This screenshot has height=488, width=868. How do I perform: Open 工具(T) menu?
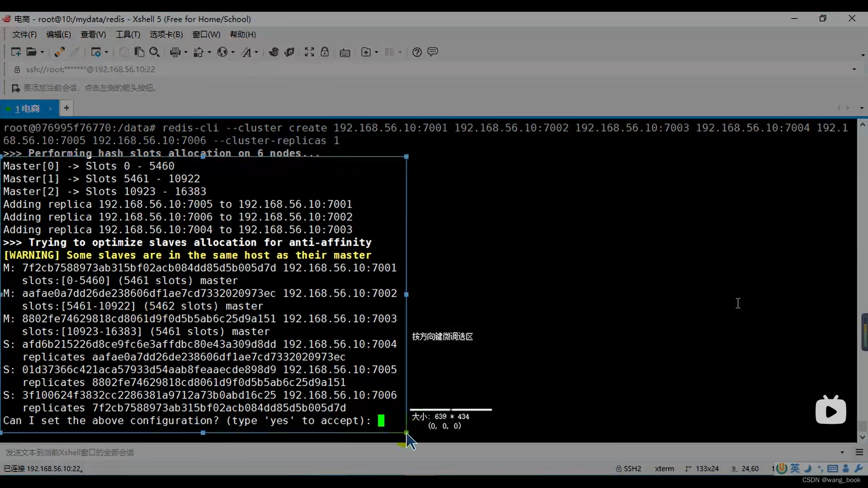pos(127,34)
